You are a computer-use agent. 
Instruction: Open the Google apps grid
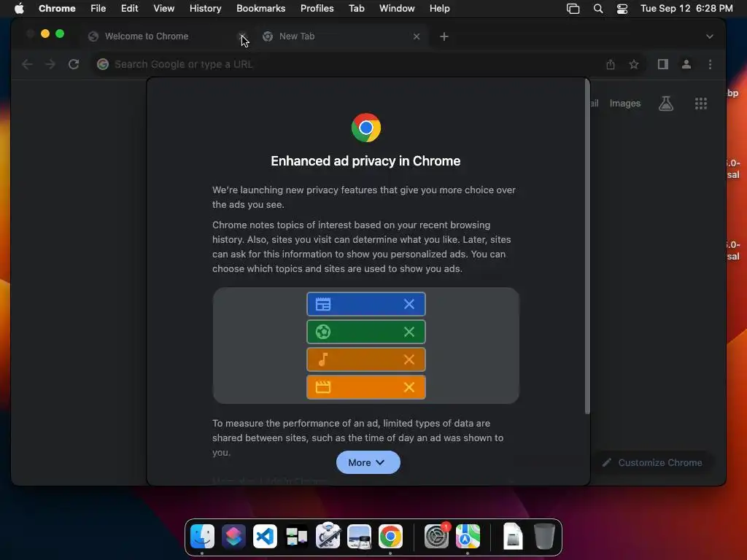tap(701, 104)
